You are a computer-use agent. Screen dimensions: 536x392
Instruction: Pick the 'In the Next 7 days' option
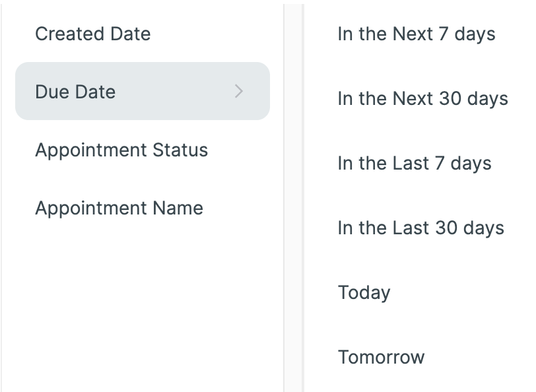[416, 34]
